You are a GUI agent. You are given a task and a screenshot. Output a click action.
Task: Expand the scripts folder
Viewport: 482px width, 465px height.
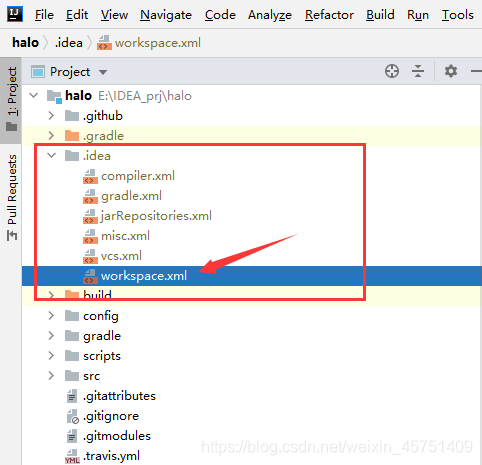51,356
